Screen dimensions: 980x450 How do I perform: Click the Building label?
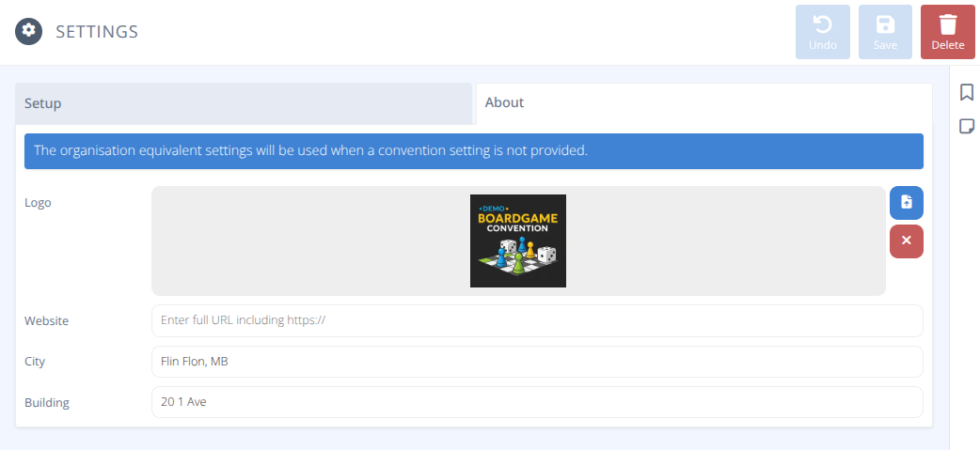pyautogui.click(x=47, y=403)
